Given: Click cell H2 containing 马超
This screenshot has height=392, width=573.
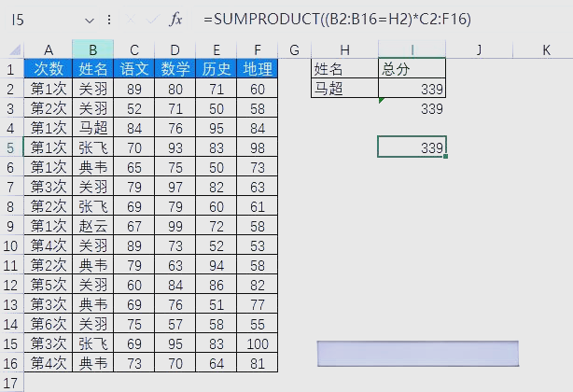Looking at the screenshot, I should 344,88.
